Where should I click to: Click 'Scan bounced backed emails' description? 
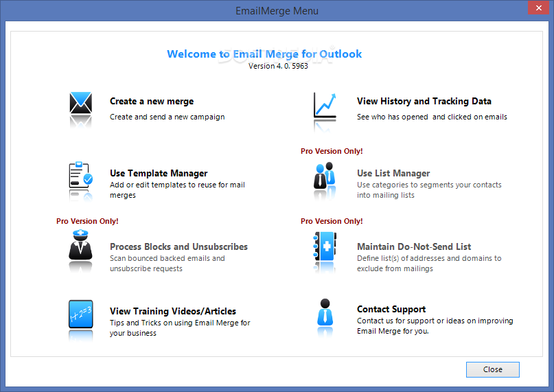pos(167,264)
